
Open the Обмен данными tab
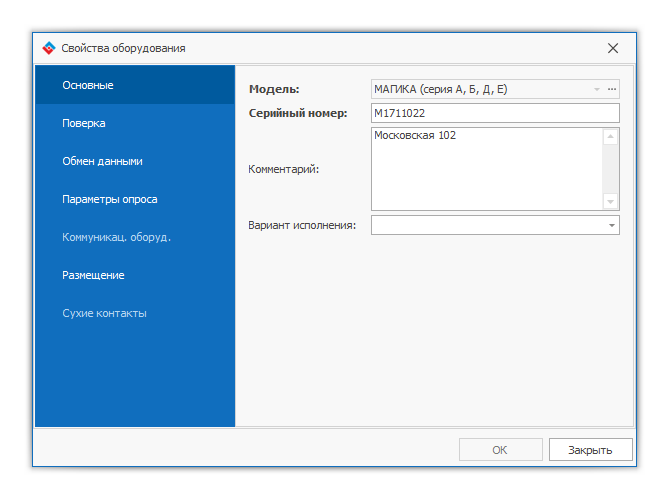135,161
